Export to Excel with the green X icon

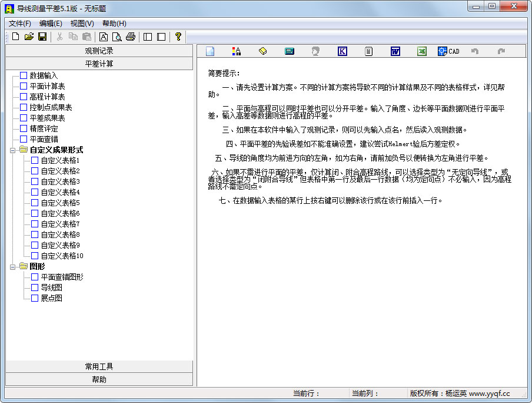pyautogui.click(x=422, y=51)
